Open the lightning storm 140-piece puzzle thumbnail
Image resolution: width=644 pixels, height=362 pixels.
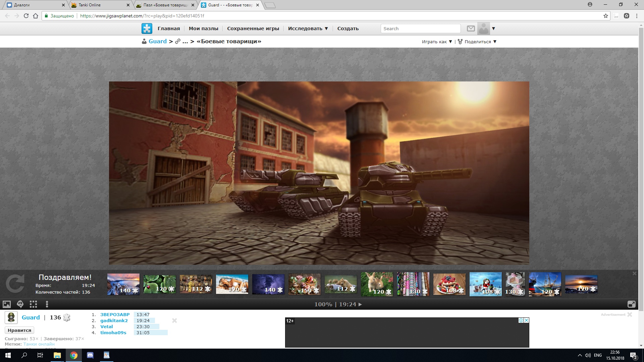[268, 284]
